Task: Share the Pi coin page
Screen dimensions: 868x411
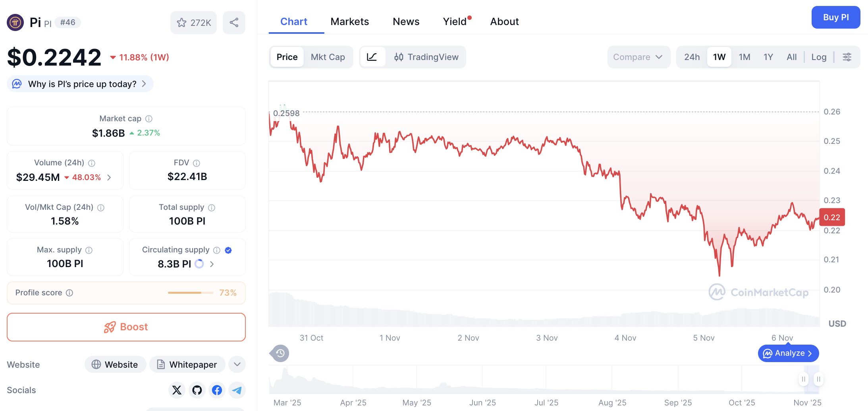Action: [234, 23]
